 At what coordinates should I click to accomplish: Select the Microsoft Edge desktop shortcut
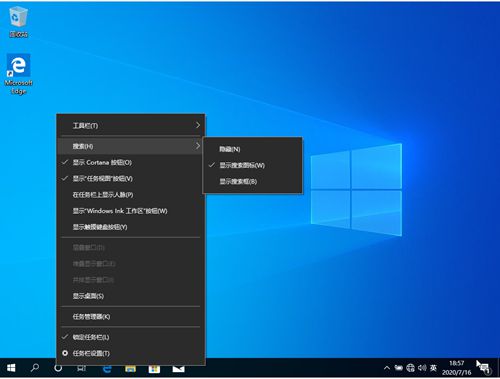[x=19, y=74]
